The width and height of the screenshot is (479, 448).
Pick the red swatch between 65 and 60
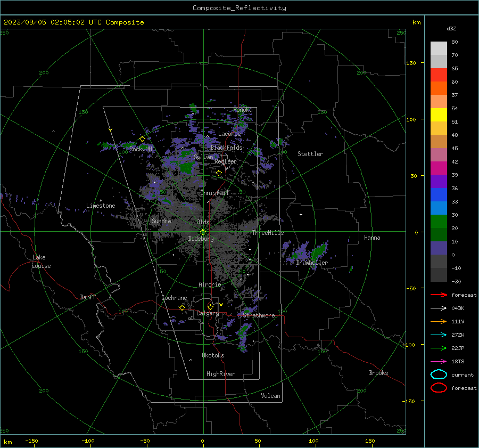click(439, 75)
